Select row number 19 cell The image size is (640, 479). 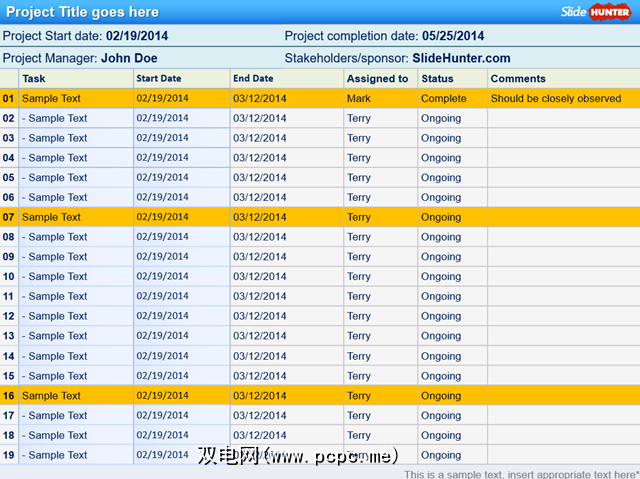click(x=9, y=455)
